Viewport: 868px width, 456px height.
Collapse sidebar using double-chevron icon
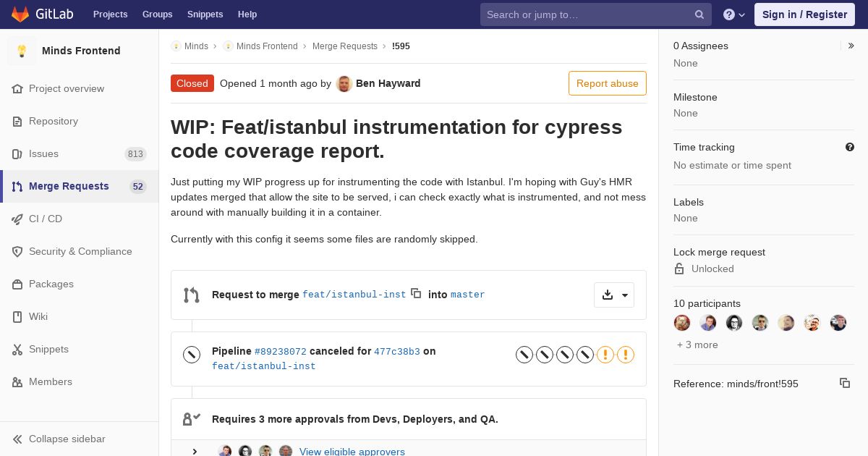tap(17, 439)
